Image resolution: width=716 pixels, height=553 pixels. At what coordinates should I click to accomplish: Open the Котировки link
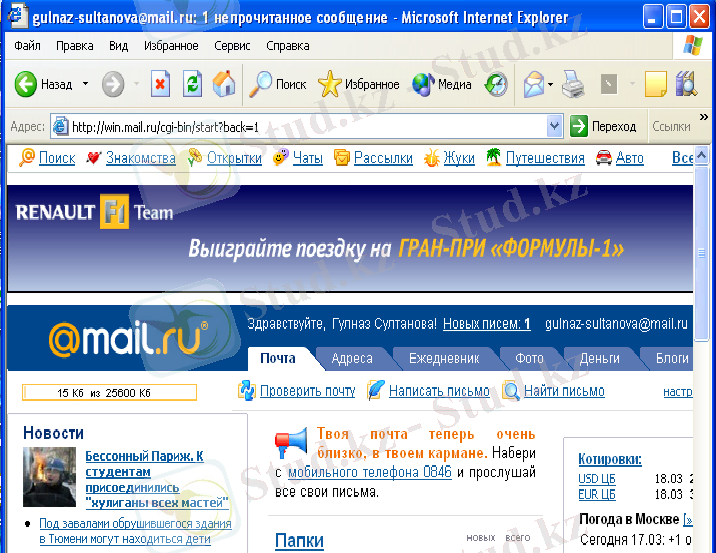pos(610,459)
